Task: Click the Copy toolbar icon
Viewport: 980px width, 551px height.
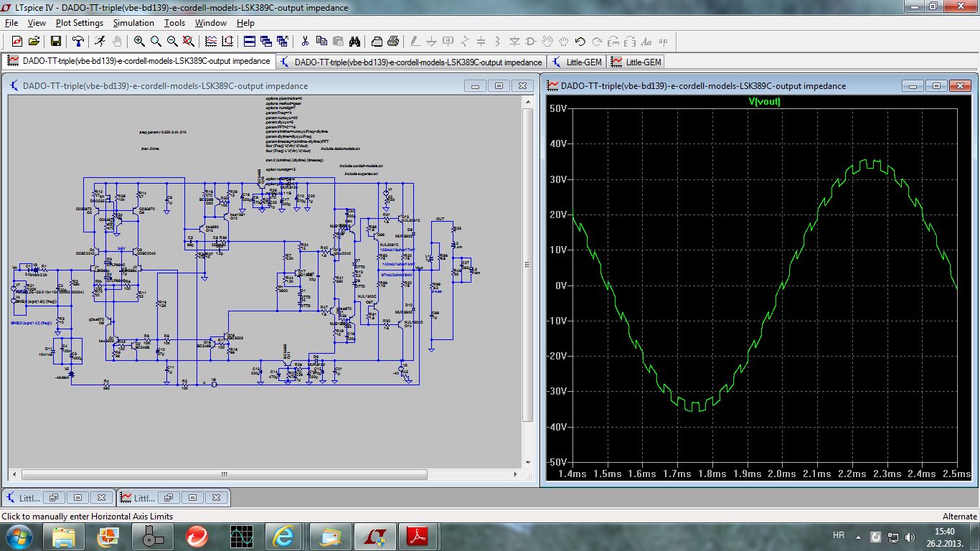Action: 321,41
